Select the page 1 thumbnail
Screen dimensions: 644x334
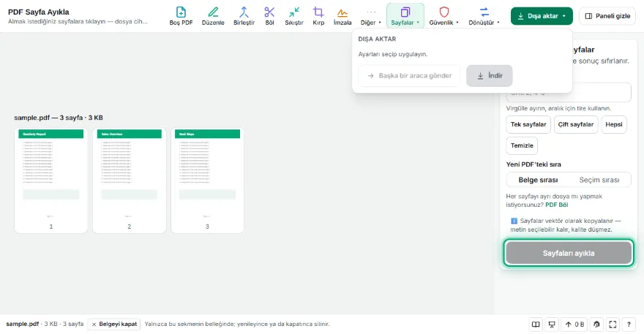(x=51, y=180)
